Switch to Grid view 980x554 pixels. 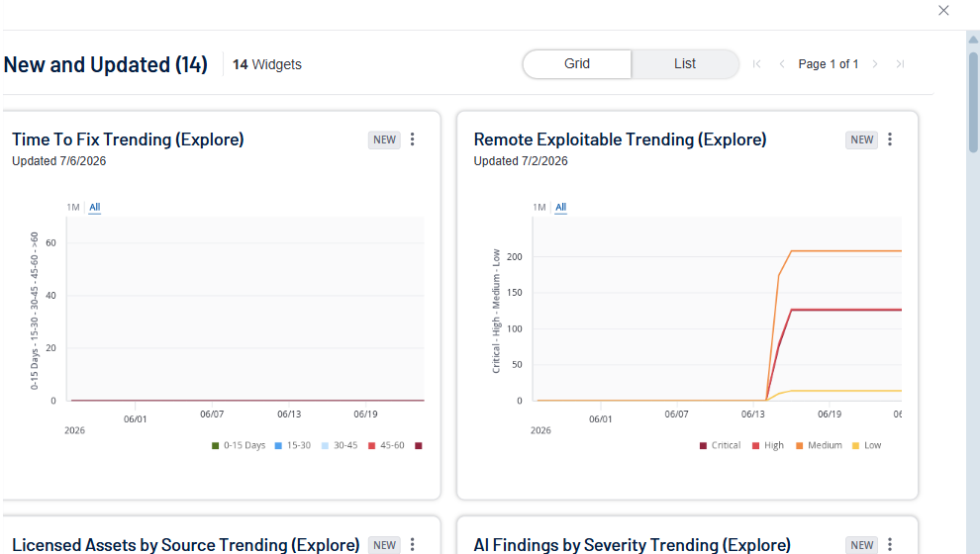pyautogui.click(x=577, y=63)
